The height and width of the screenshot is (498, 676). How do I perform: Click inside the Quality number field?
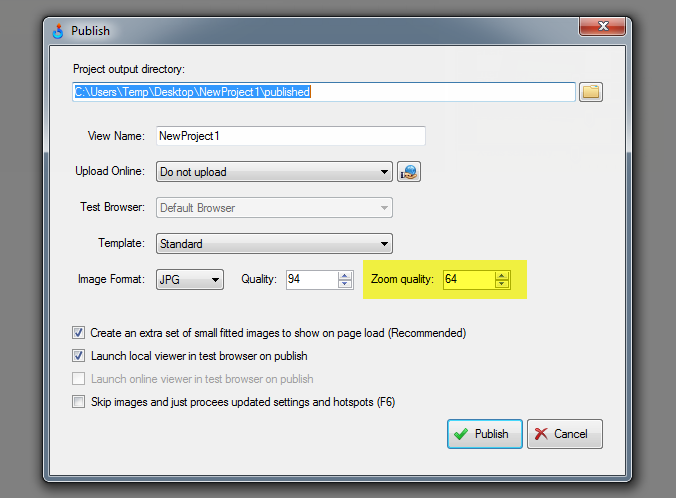coord(311,280)
